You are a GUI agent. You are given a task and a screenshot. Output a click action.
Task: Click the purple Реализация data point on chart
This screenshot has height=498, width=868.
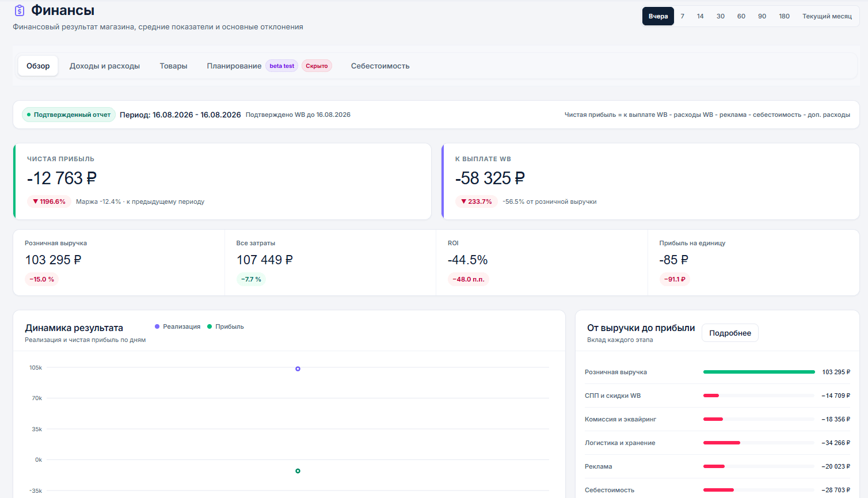coord(298,368)
